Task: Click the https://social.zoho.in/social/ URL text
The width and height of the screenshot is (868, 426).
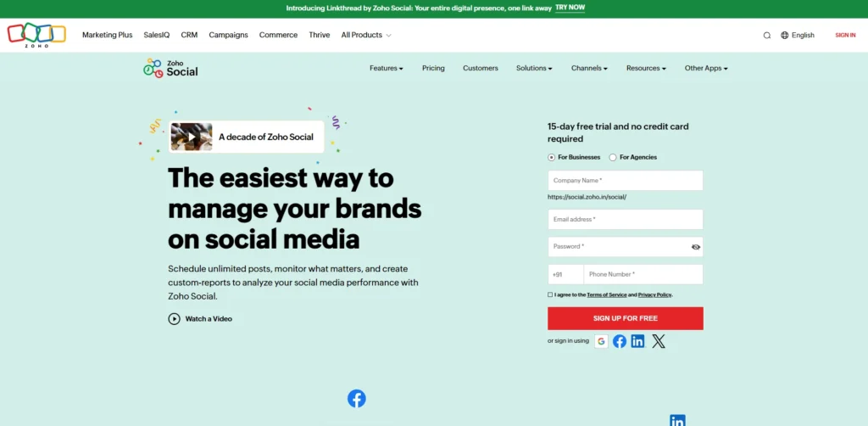Action: 587,197
